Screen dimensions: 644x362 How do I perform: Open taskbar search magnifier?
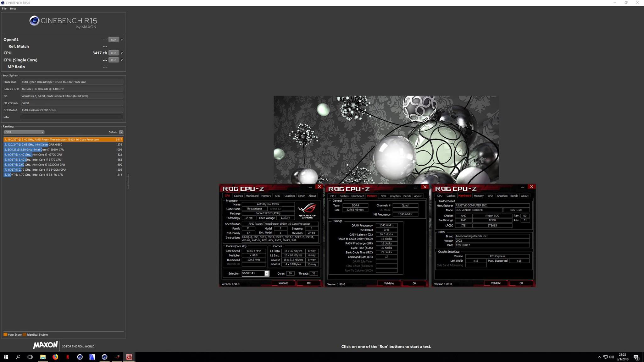coord(18,357)
